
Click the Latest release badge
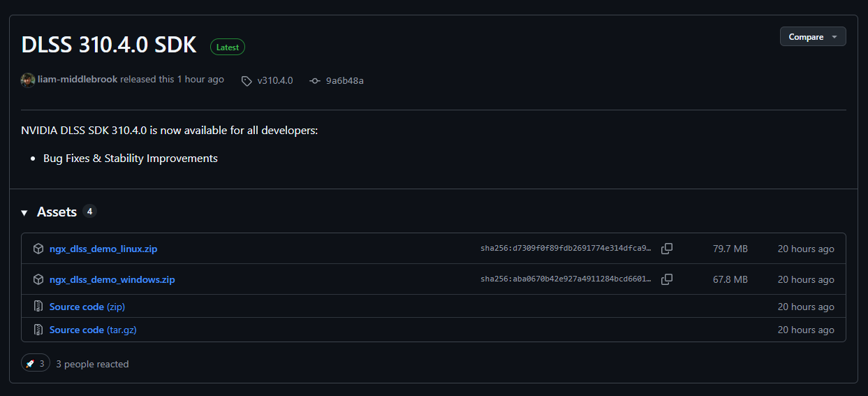pos(228,47)
